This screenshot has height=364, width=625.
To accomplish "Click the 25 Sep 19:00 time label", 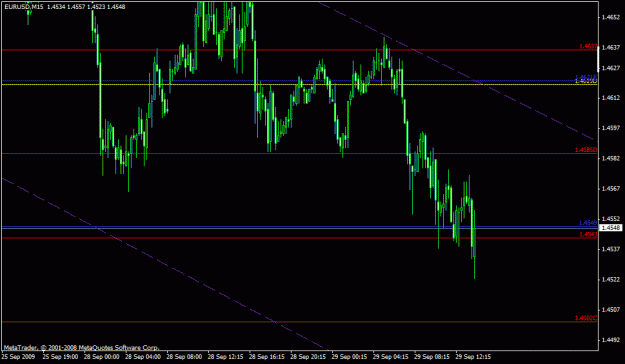I will tap(61, 356).
